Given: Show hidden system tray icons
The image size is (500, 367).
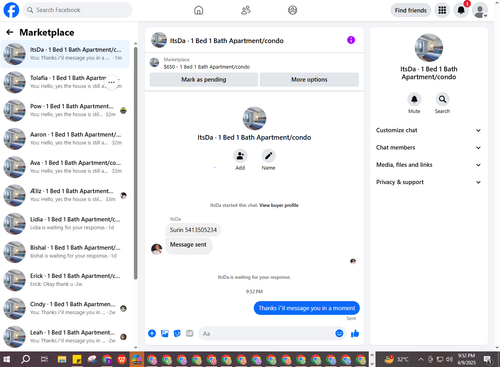Looking at the screenshot, I should 421,359.
